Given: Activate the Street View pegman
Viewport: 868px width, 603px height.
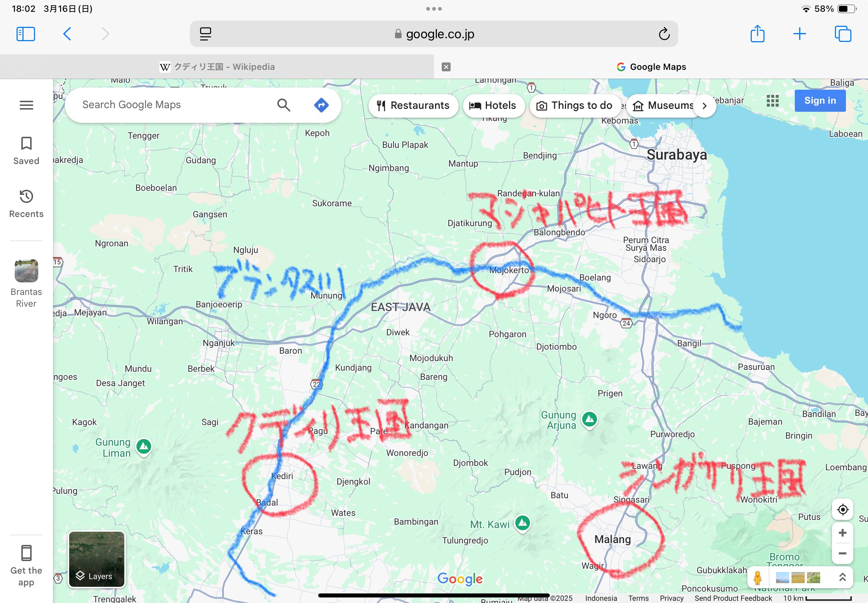Looking at the screenshot, I should [757, 577].
